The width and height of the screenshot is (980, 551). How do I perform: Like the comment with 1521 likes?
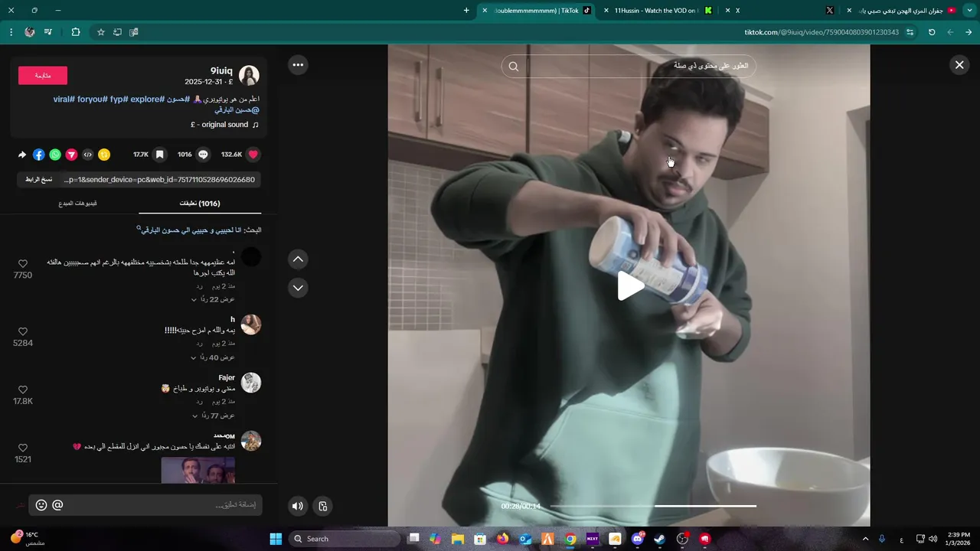click(x=22, y=448)
